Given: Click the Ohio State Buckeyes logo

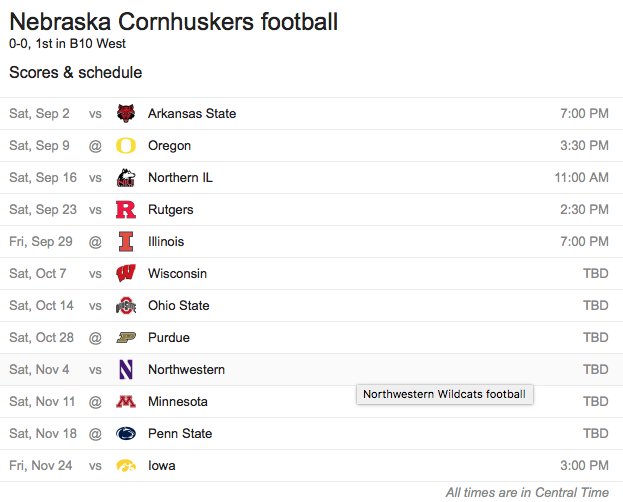Looking at the screenshot, I should coord(126,306).
